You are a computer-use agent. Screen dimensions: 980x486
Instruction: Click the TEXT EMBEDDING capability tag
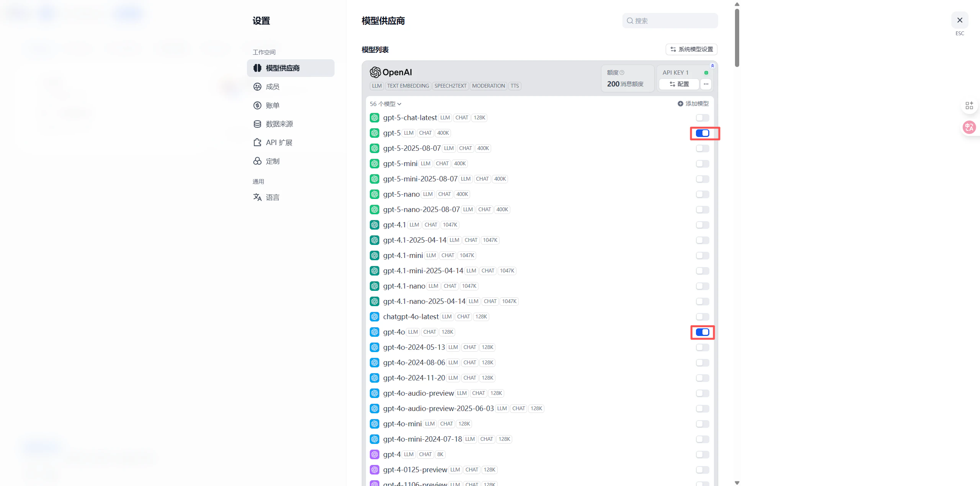(x=408, y=86)
